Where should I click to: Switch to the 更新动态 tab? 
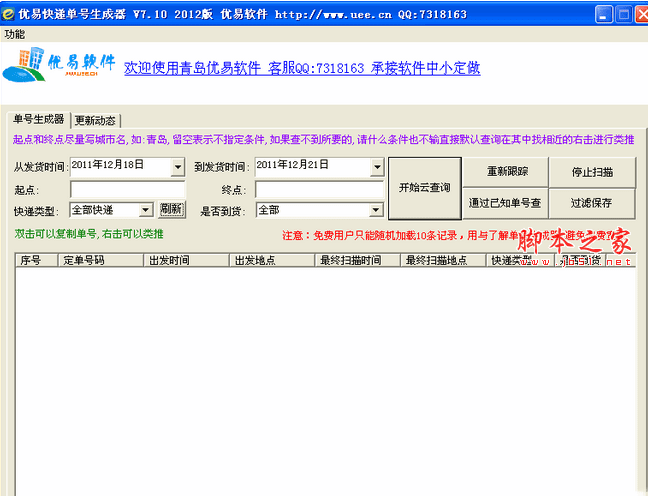click(95, 121)
